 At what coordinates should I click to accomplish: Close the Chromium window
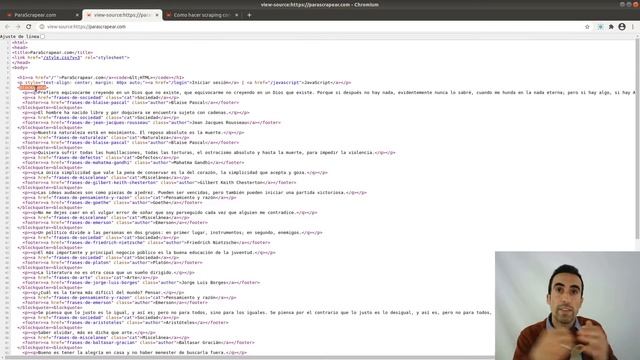[636, 4]
